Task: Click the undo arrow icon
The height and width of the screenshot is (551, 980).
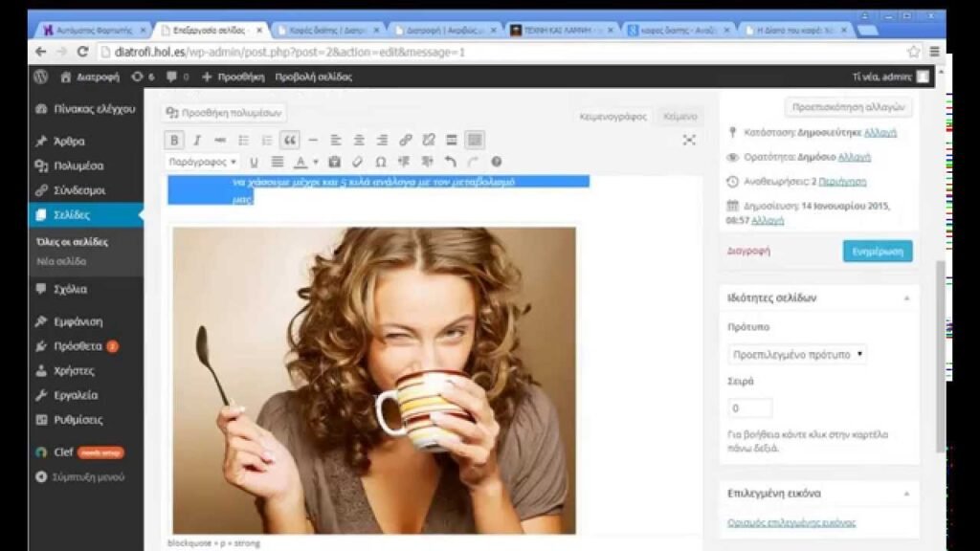Action: pyautogui.click(x=450, y=162)
